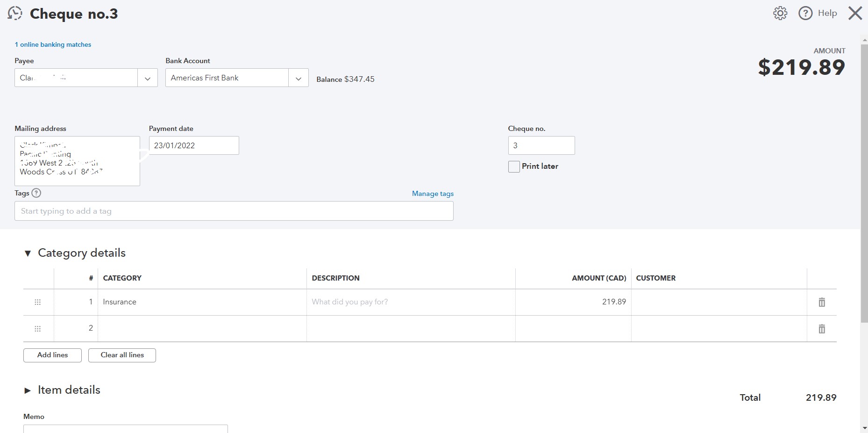This screenshot has width=868, height=433.
Task: Delete empty line 2 with trash icon
Action: (x=822, y=329)
